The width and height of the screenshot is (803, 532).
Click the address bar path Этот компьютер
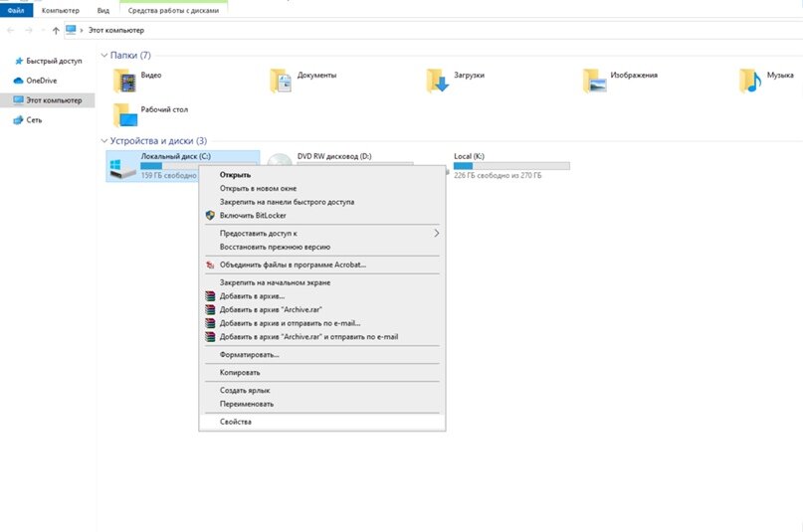coord(116,30)
